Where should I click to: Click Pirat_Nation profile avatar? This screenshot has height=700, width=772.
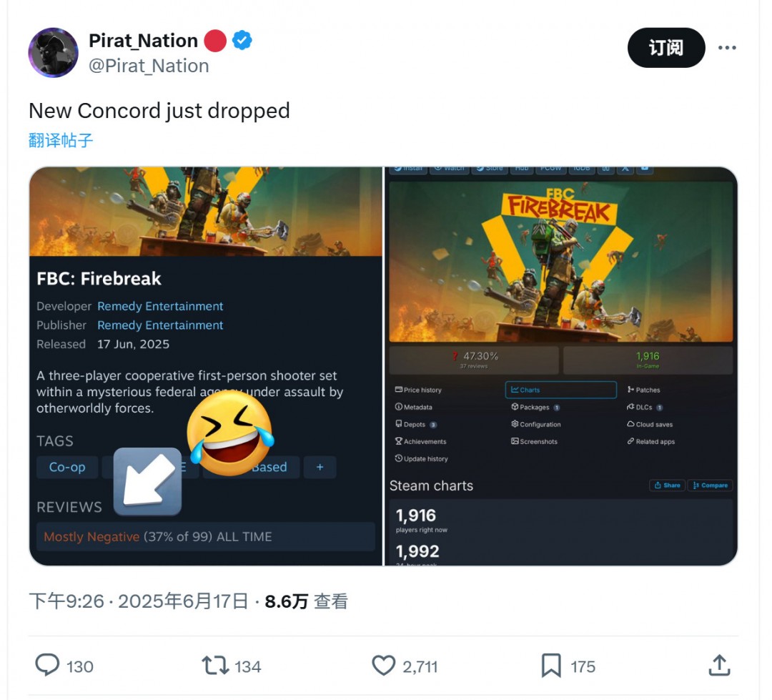[x=53, y=53]
